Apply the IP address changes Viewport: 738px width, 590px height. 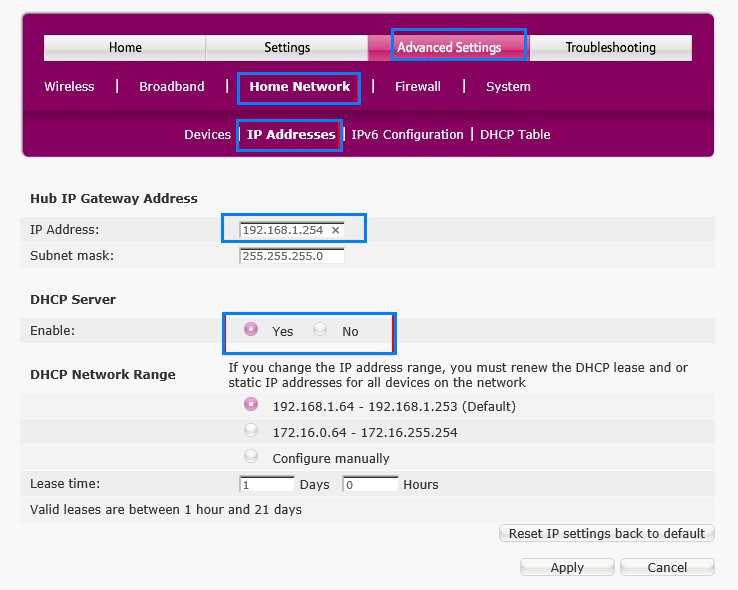[x=567, y=567]
